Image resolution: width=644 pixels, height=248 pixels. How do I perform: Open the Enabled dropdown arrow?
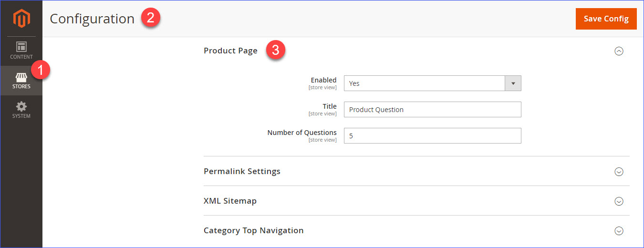[513, 83]
